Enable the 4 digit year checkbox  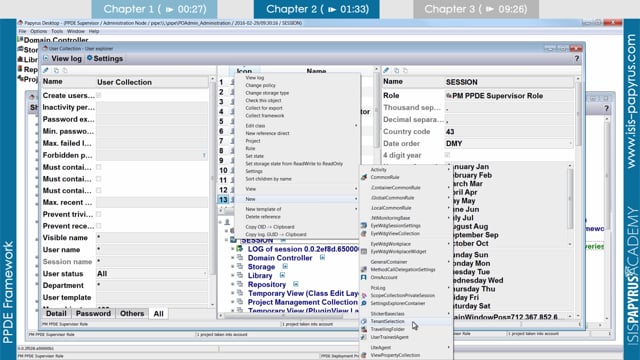point(447,155)
